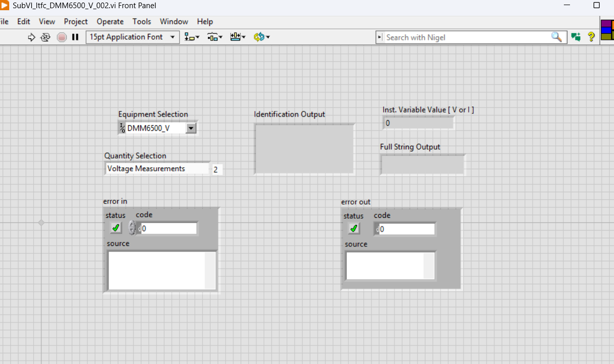
Task: Click the Identification Output label
Action: click(290, 115)
